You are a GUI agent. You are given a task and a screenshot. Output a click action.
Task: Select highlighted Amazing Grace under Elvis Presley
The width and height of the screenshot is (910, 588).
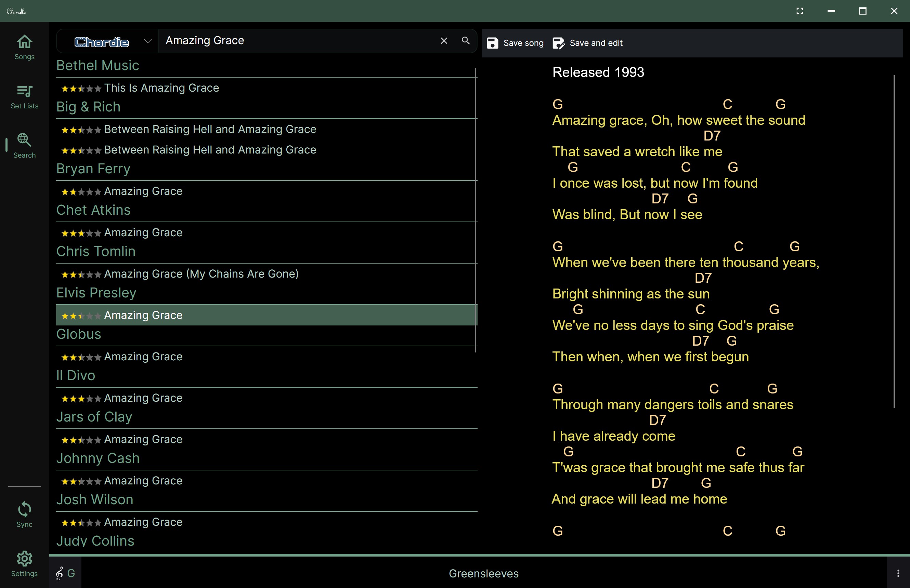pyautogui.click(x=266, y=315)
